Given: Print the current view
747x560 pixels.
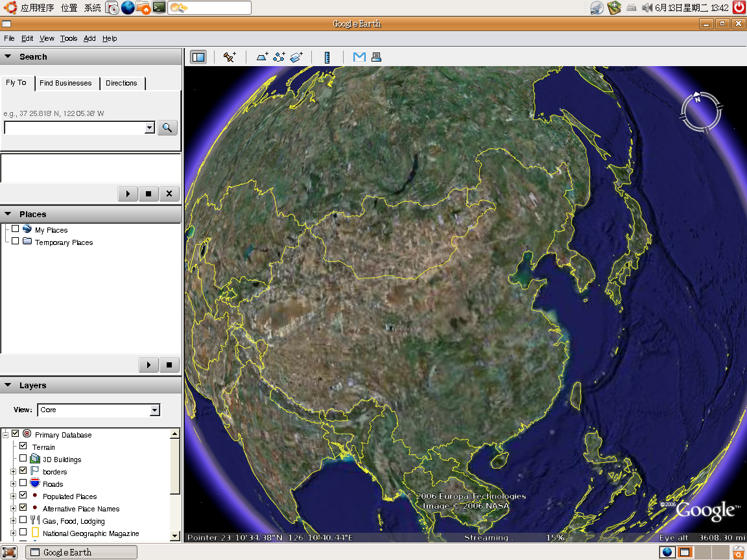Looking at the screenshot, I should tap(376, 57).
